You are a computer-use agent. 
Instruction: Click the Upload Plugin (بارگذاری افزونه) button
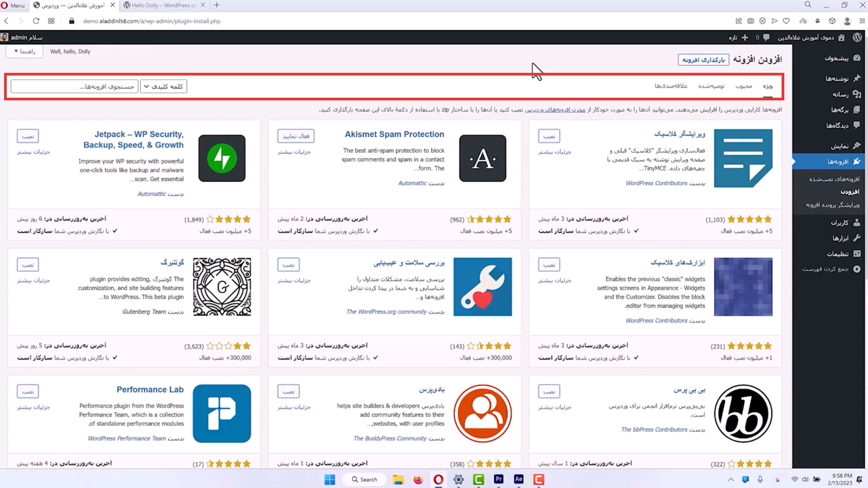(703, 60)
